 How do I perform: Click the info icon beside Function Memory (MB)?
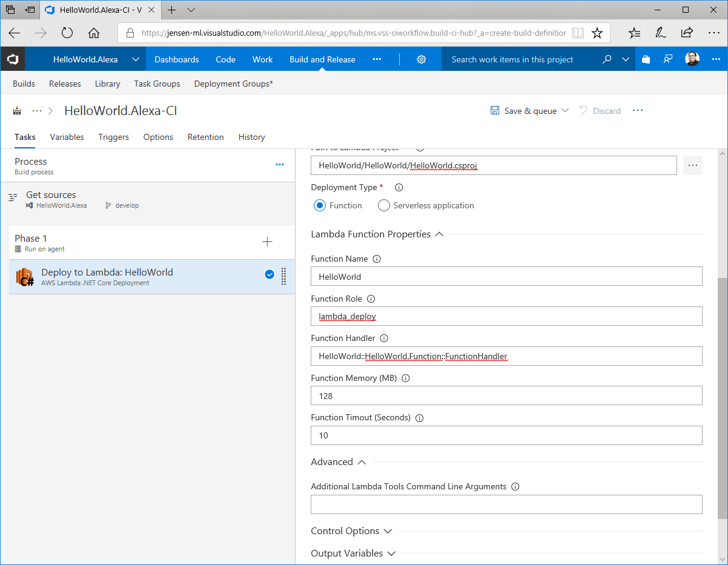click(406, 378)
